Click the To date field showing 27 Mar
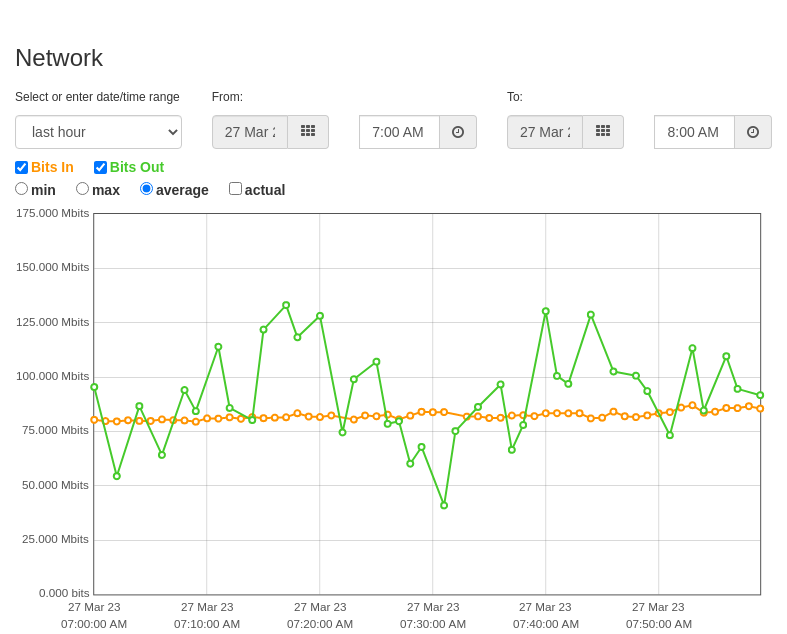This screenshot has width=787, height=634. pos(545,132)
